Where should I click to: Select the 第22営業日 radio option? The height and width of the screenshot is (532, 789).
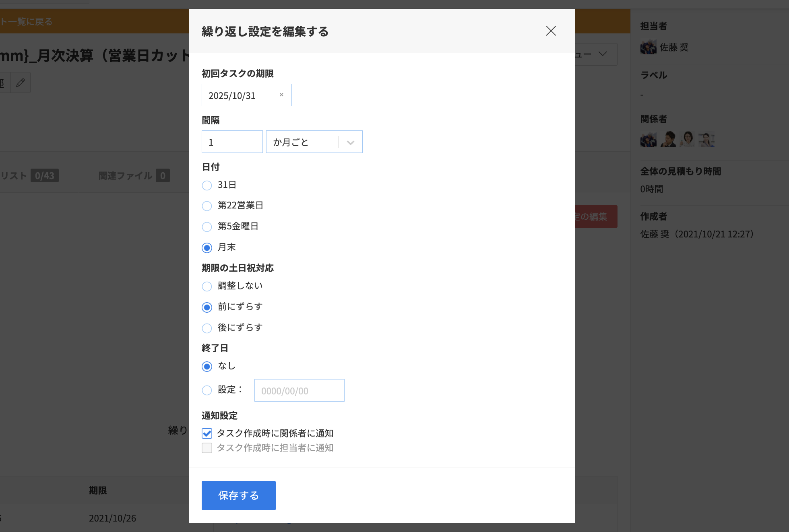[207, 206]
